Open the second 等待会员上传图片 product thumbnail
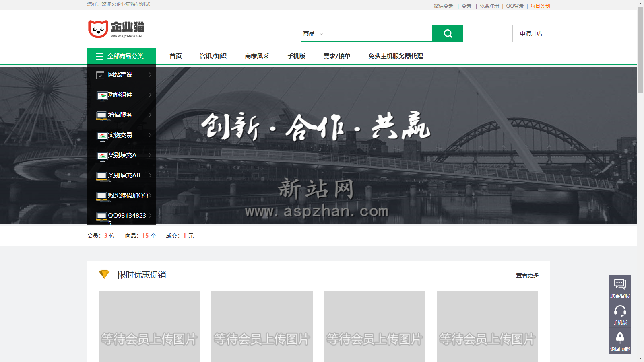The height and width of the screenshot is (362, 644). coord(262,326)
